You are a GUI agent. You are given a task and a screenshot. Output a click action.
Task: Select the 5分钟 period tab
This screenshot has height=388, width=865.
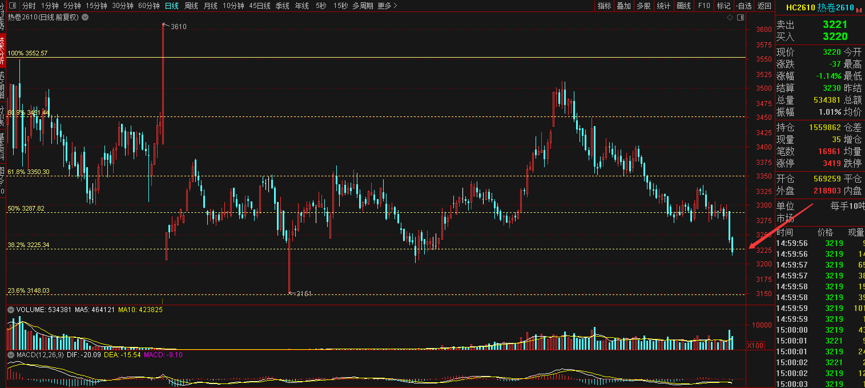click(x=72, y=6)
